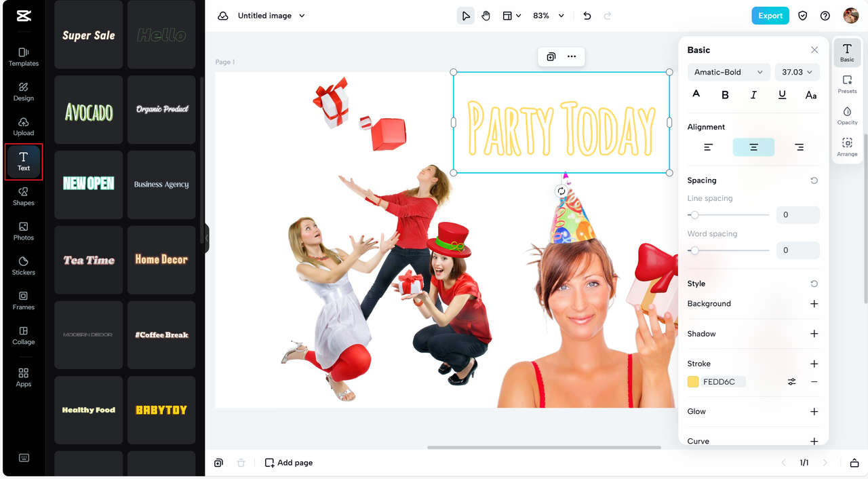
Task: Click the Word spacing value field
Action: coord(798,250)
